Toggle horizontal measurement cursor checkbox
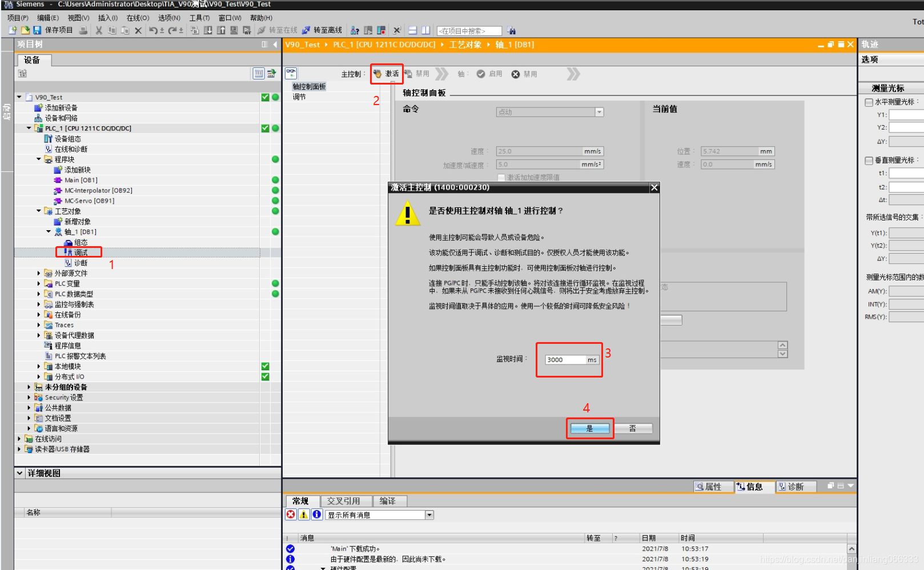Screen dimensions: 924x570 tap(869, 102)
